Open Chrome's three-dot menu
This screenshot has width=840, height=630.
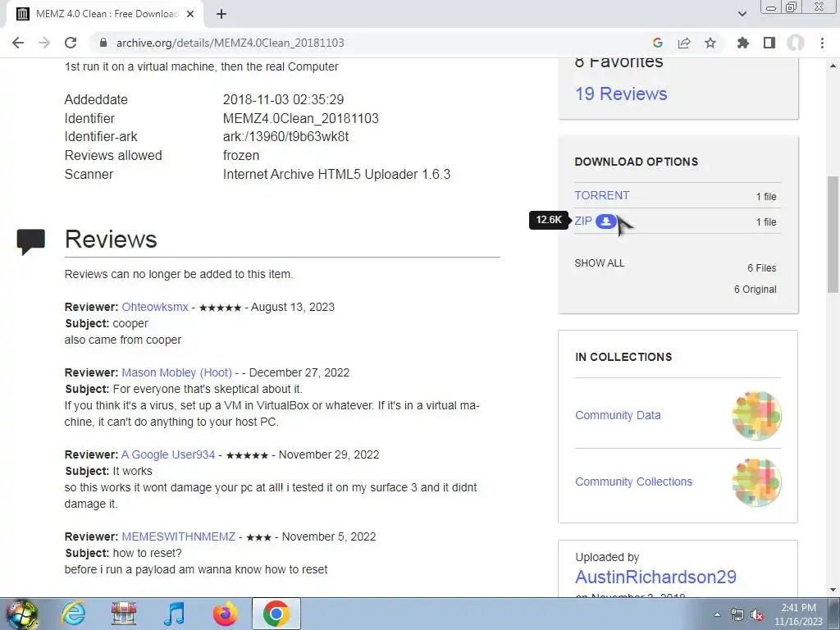(x=822, y=43)
